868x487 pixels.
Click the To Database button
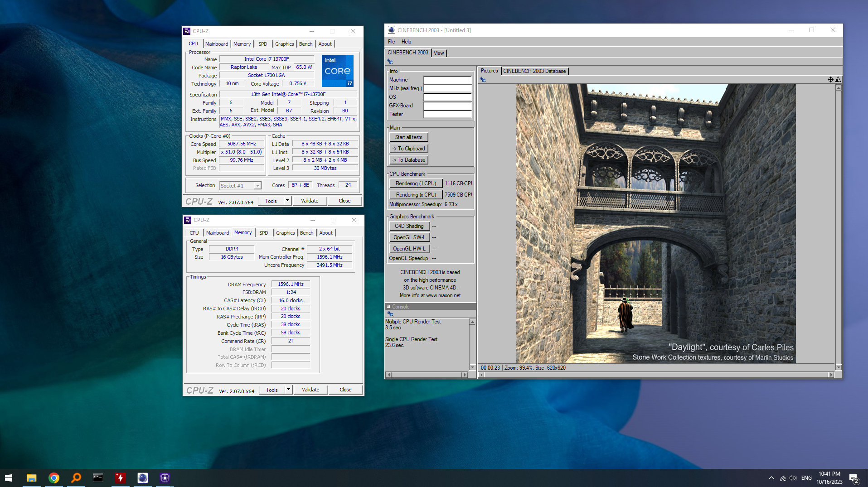(x=408, y=160)
